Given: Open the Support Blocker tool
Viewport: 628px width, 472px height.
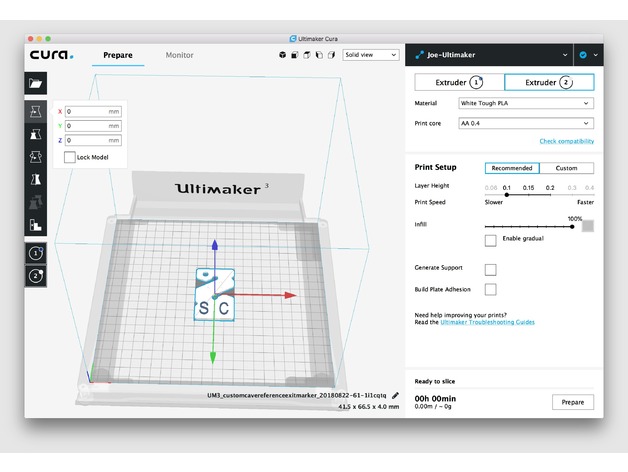Looking at the screenshot, I should pos(36,225).
